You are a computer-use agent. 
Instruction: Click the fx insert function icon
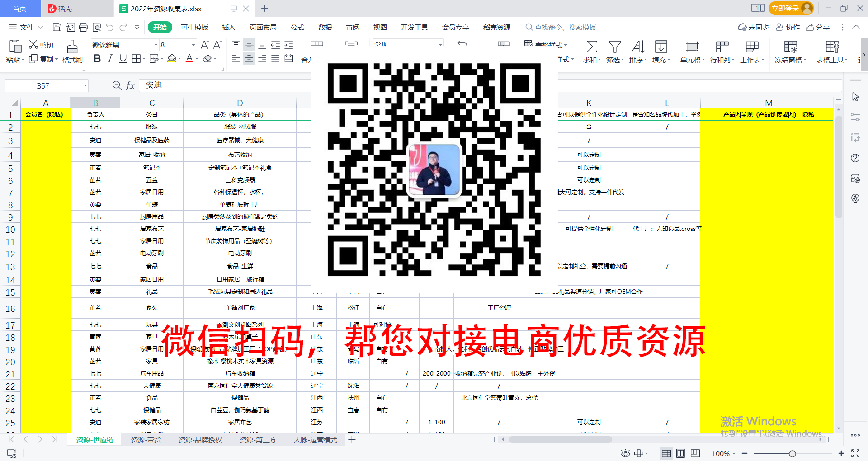(130, 85)
